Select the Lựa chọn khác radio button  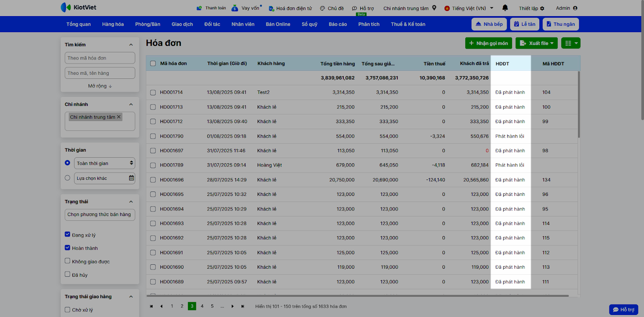pos(68,178)
